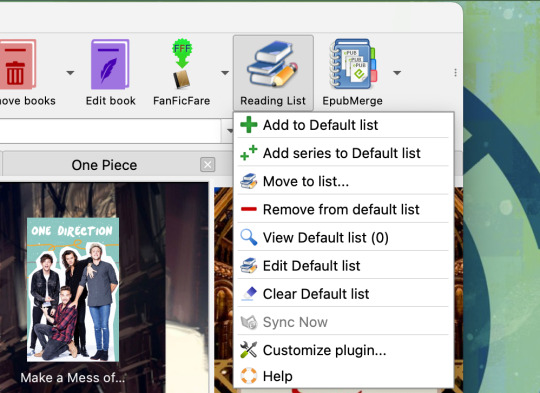Screen dimensions: 540x393
Task: Click the Remove books trash icon
Action: (x=17, y=64)
